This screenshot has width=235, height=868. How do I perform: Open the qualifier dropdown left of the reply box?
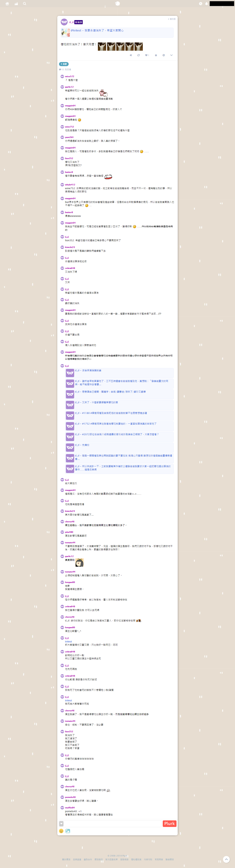(x=61, y=824)
